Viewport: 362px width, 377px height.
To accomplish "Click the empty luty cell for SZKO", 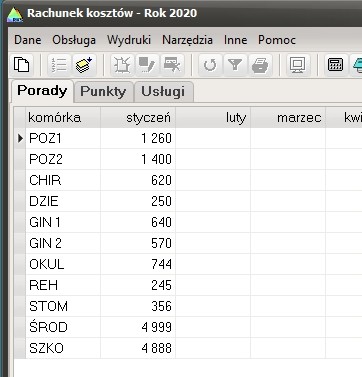I will click(x=213, y=348).
